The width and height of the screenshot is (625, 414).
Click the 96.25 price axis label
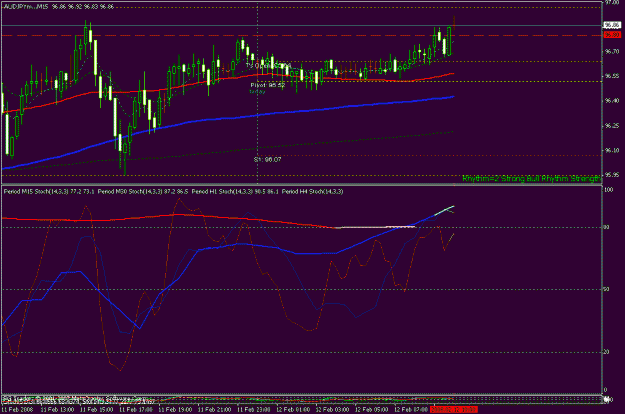pyautogui.click(x=612, y=126)
